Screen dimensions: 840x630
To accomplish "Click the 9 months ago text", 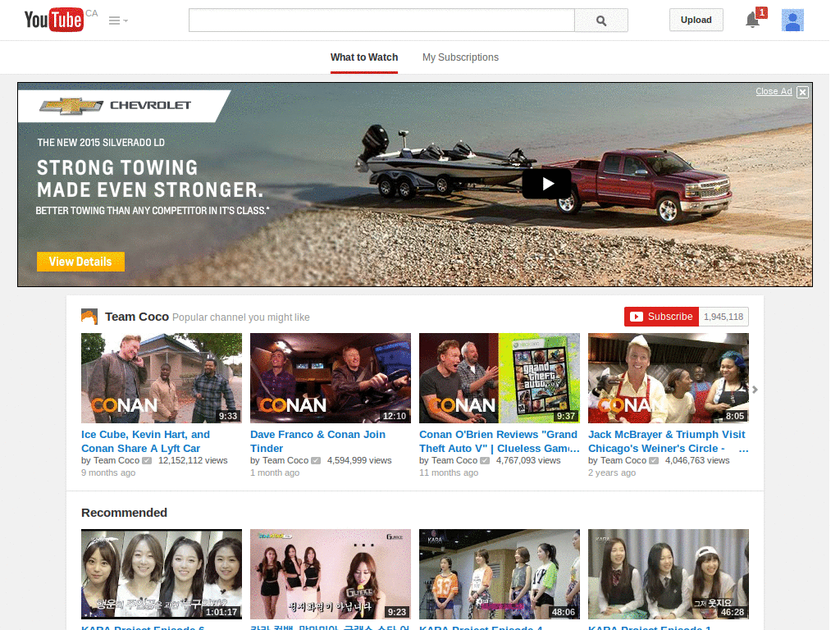I will 108,473.
